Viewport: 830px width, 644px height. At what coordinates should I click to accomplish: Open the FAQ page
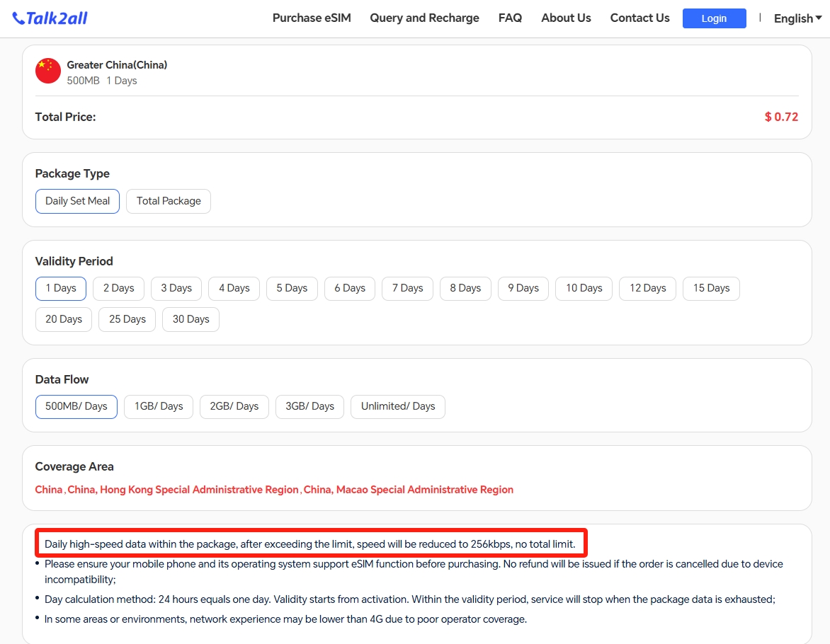coord(510,18)
